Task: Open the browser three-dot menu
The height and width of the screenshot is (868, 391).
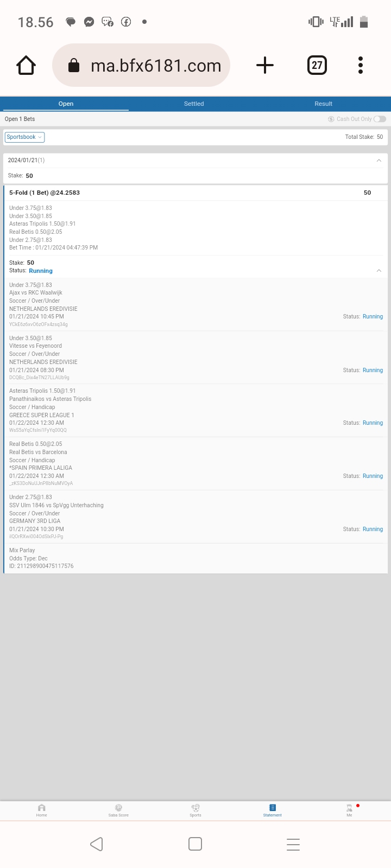Action: pyautogui.click(x=361, y=66)
